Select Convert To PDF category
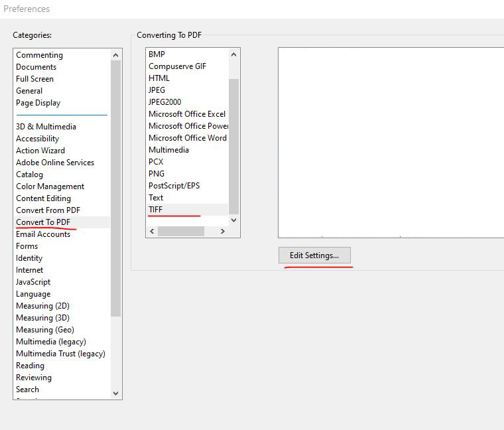The image size is (504, 430). [x=43, y=222]
